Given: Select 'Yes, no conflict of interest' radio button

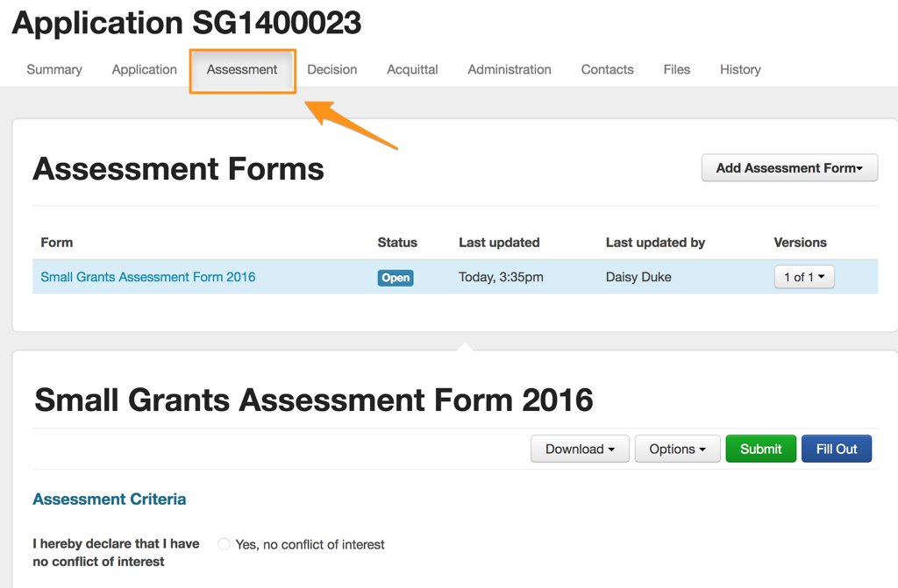Looking at the screenshot, I should coord(224,544).
